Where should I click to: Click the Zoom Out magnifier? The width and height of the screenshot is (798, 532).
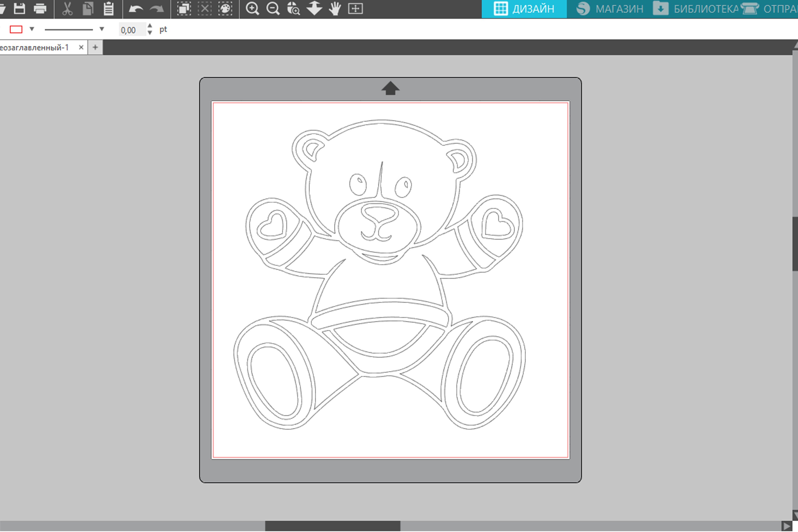point(273,9)
